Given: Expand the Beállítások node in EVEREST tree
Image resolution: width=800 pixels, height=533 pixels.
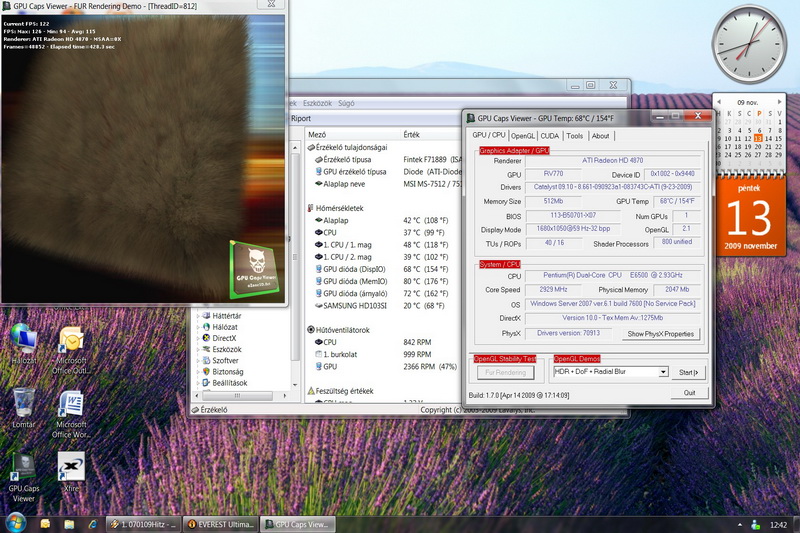Looking at the screenshot, I should pos(198,383).
